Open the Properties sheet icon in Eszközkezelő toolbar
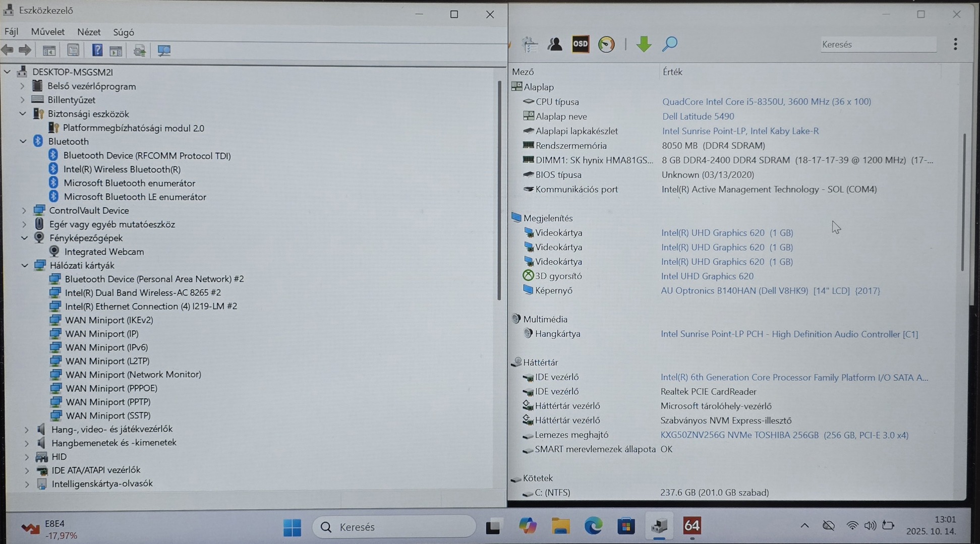The height and width of the screenshot is (544, 980). [x=73, y=50]
